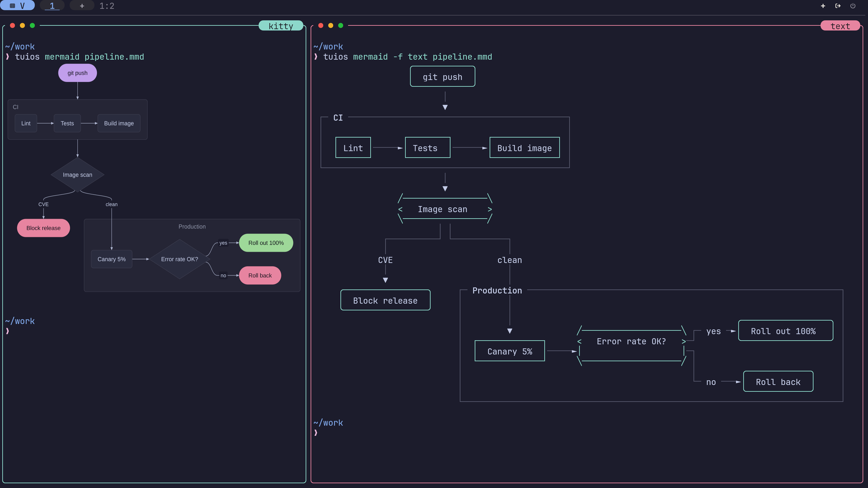Click the pink Block release node in kitty window
868x488 pixels.
tap(43, 228)
